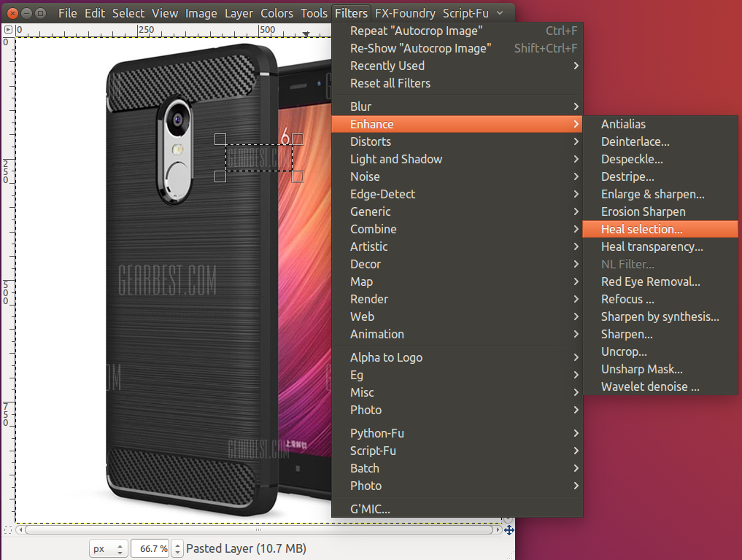Apply the Erosion Sharpen filter
742x560 pixels.
coord(660,211)
